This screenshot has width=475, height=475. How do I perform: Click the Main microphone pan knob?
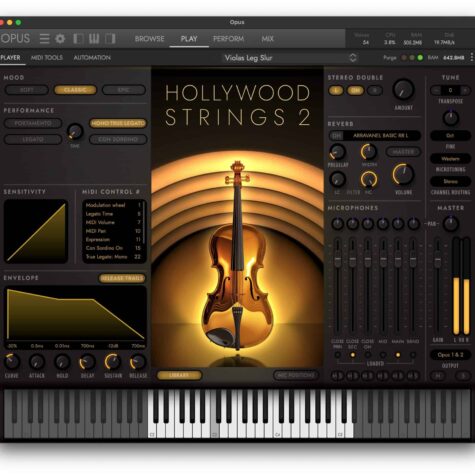coord(398,224)
